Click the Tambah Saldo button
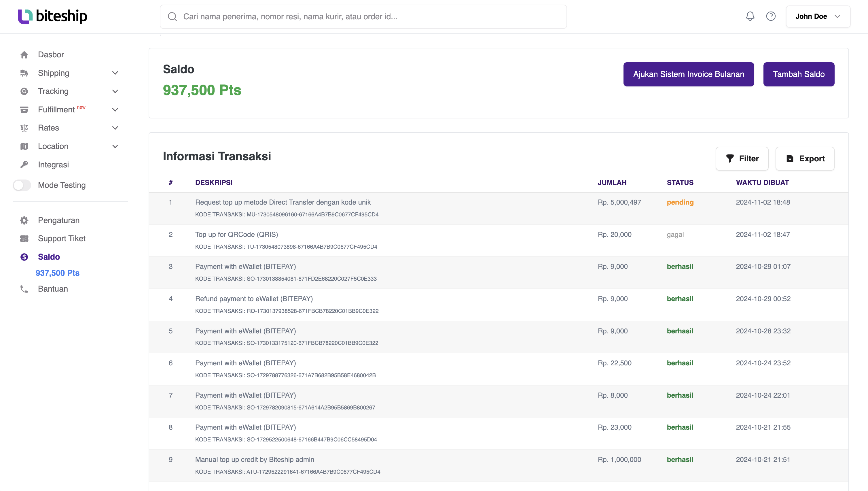 (x=799, y=74)
